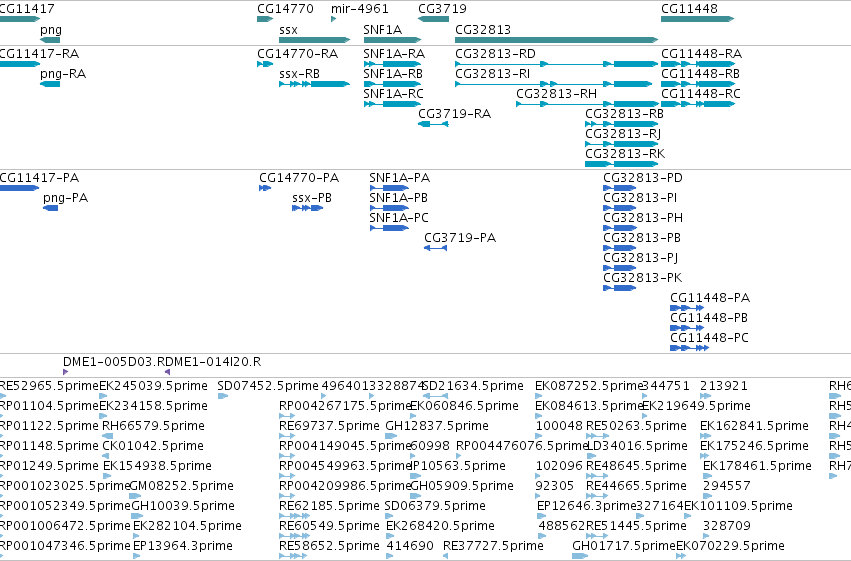Select protein CG32813-PJ
The width and height of the screenshot is (851, 561).
(619, 269)
